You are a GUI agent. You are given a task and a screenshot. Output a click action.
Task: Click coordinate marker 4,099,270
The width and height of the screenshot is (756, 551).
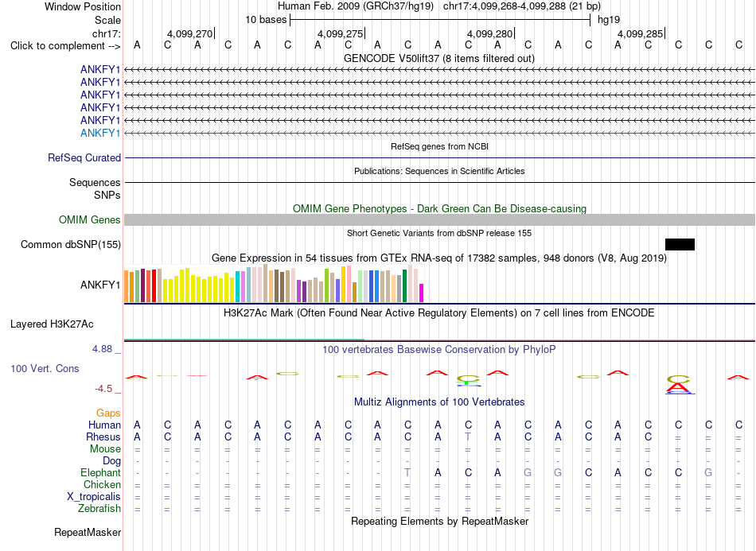189,33
